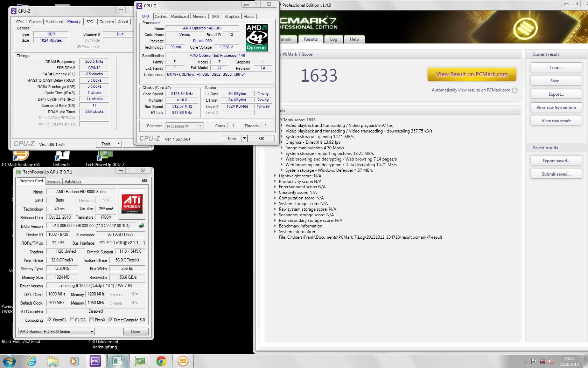Click the volume tray icon
The image size is (588, 368).
tap(551, 361)
